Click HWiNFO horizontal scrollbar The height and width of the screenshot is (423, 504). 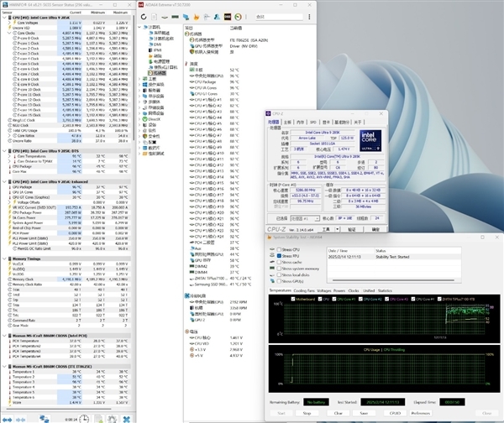click(59, 410)
